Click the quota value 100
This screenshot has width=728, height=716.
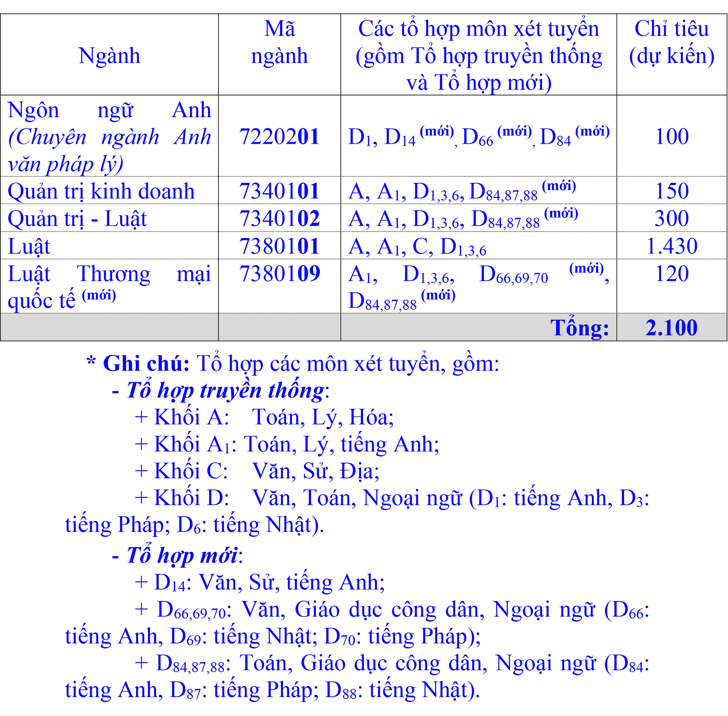672,137
